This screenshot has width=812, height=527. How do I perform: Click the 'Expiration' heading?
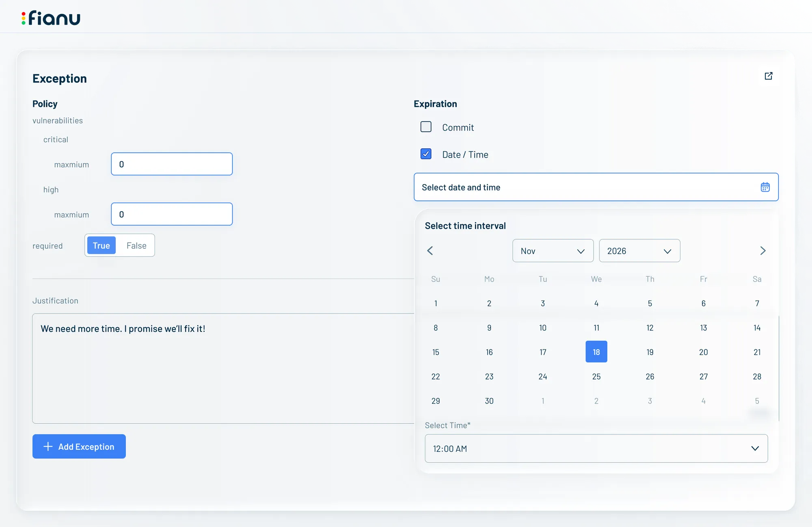click(435, 104)
